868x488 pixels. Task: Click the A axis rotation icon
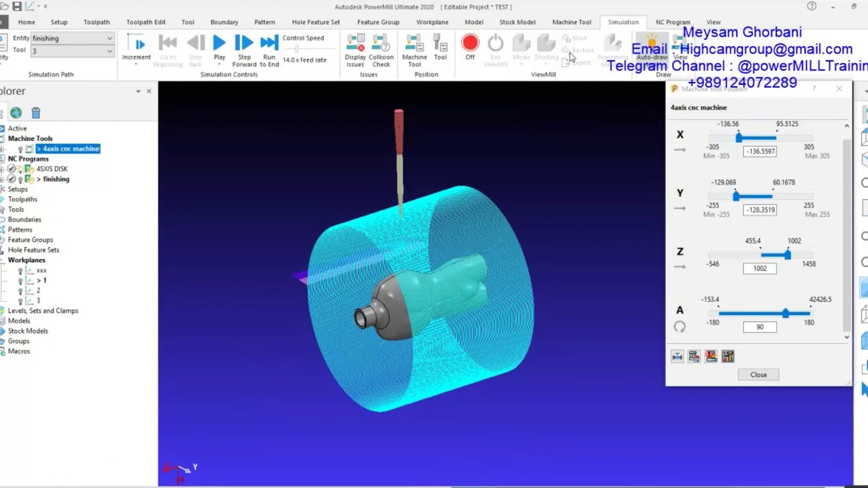click(x=679, y=327)
